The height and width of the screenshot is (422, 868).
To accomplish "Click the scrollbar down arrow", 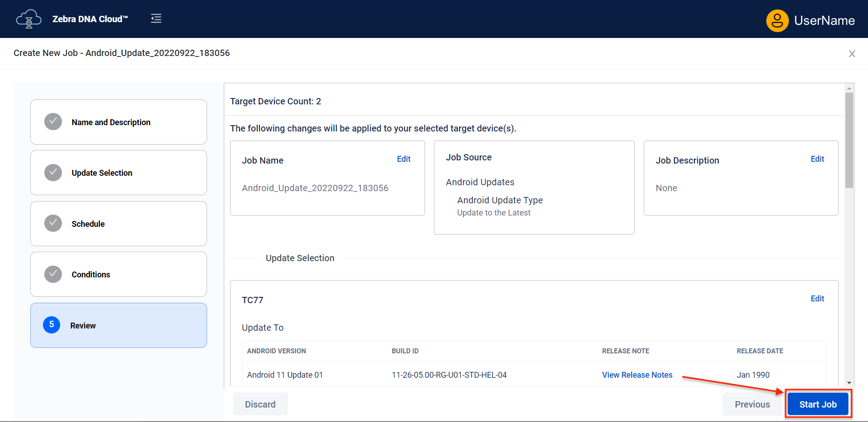I will click(x=849, y=383).
